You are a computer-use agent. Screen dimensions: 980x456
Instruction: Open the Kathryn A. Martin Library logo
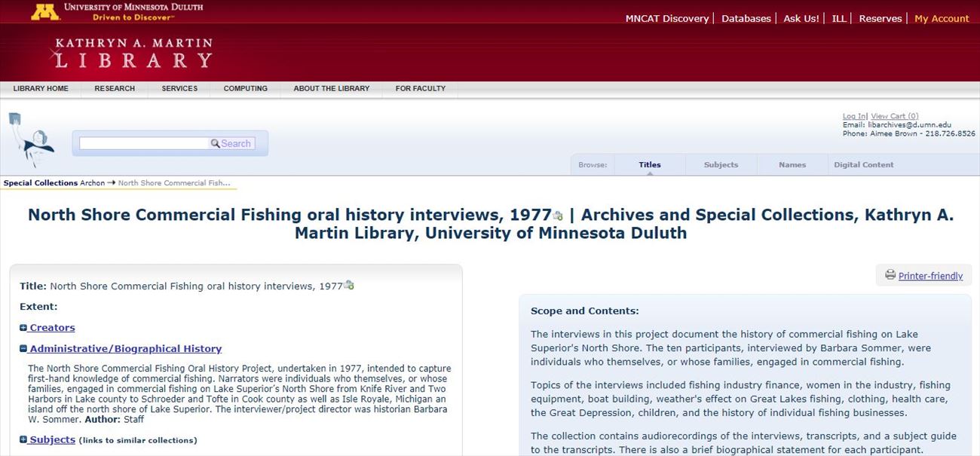pyautogui.click(x=132, y=53)
